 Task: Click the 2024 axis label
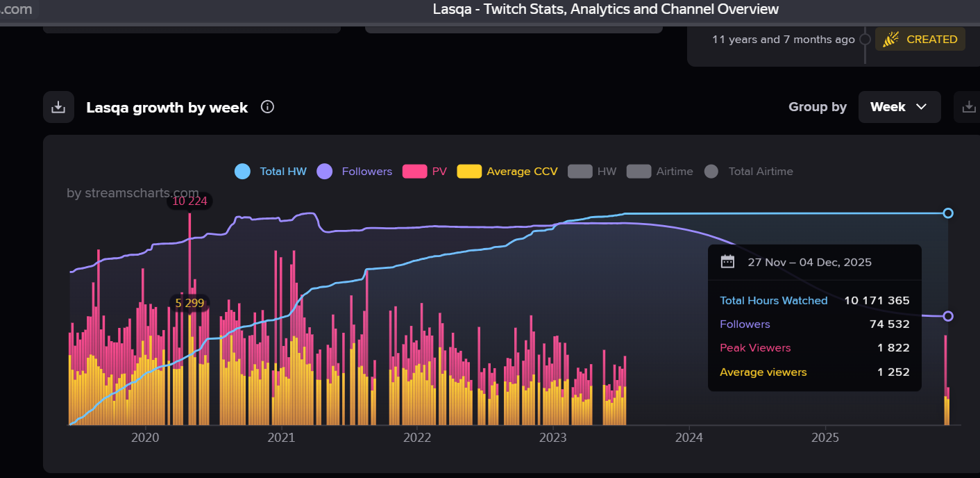pos(689,438)
